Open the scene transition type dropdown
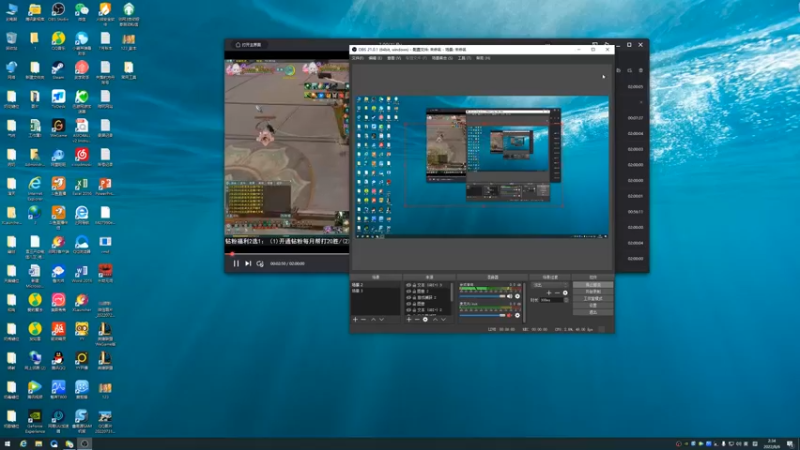The image size is (800, 450). (x=549, y=285)
